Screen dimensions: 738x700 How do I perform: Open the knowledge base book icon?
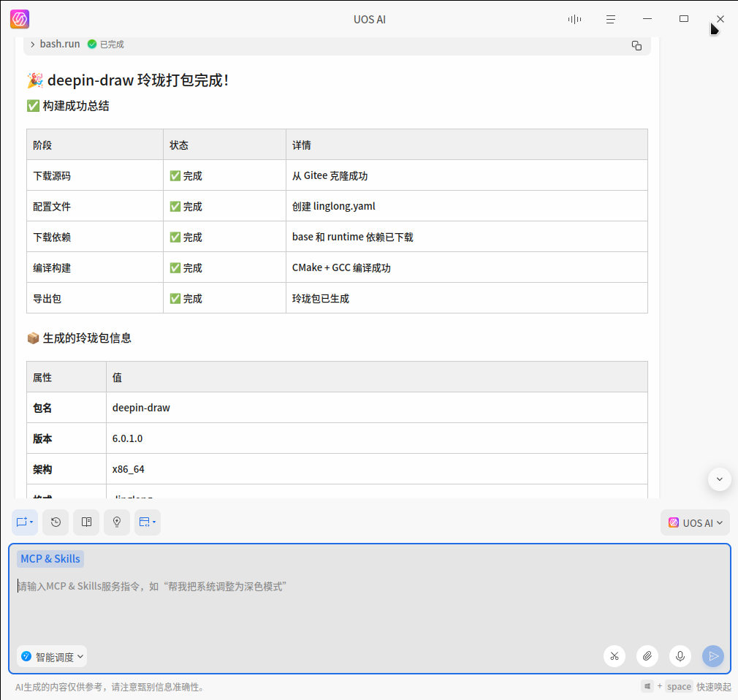86,522
